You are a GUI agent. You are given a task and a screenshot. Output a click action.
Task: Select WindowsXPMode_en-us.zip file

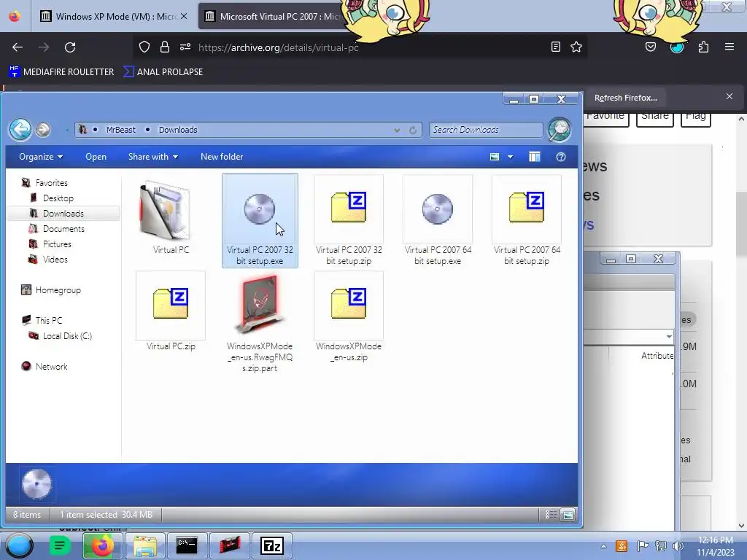pyautogui.click(x=349, y=317)
